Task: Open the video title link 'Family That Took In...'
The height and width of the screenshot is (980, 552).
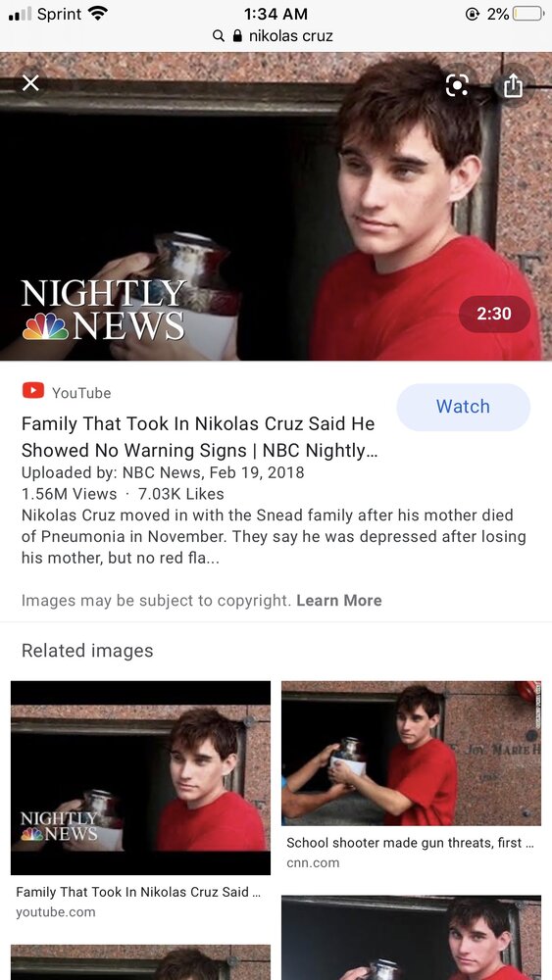Action: tap(200, 437)
